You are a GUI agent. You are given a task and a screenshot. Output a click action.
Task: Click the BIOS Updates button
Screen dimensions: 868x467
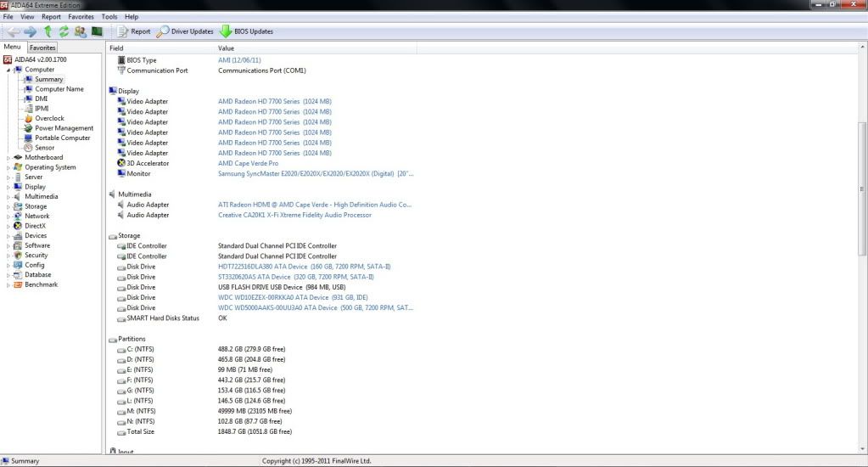click(247, 31)
